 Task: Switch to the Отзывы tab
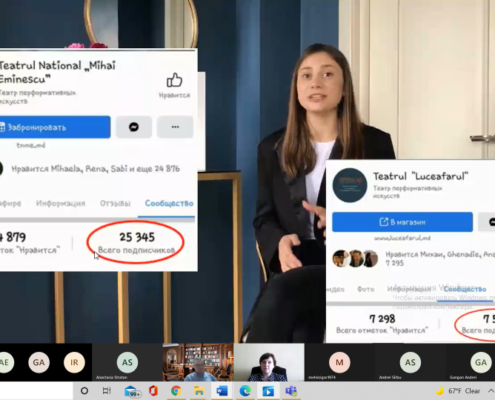[x=115, y=203]
